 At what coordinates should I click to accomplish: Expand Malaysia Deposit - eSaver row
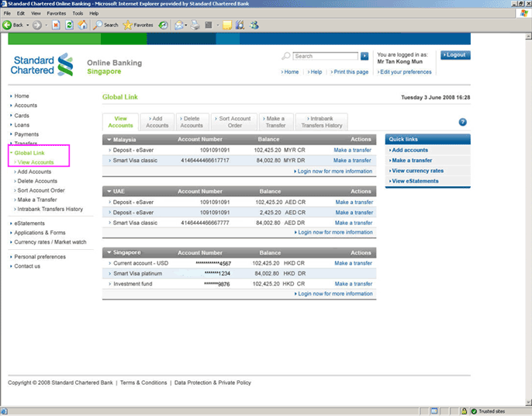pos(109,150)
